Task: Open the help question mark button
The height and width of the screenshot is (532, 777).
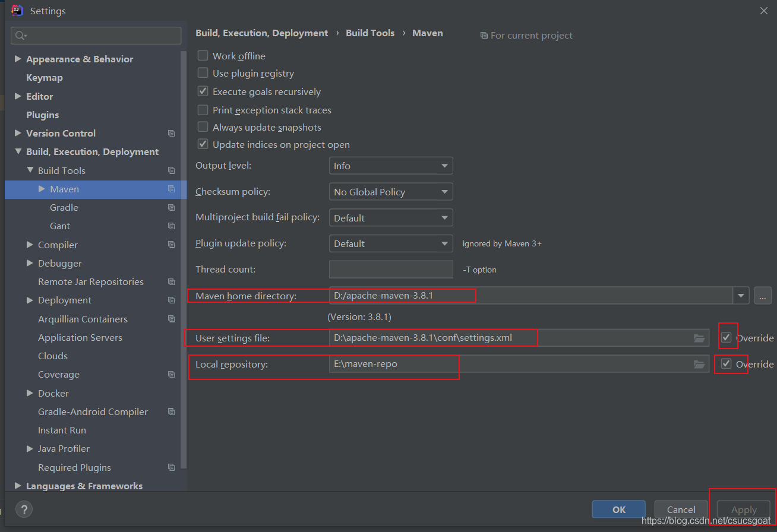Action: [24, 509]
